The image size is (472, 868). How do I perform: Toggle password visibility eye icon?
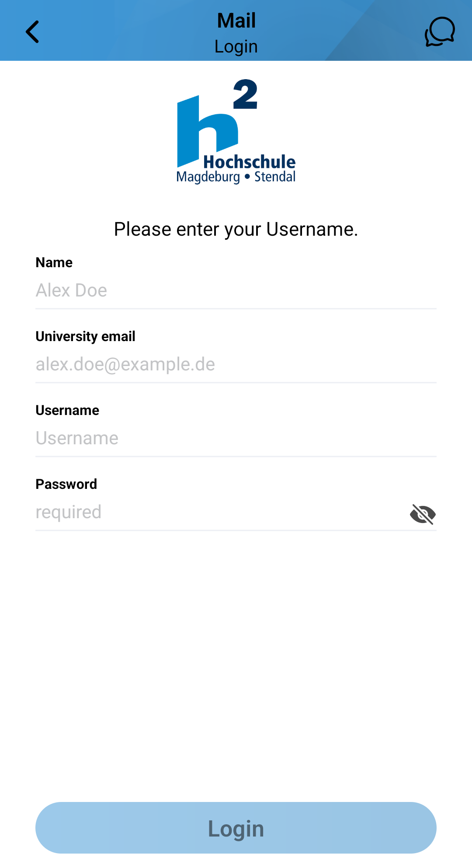423,514
